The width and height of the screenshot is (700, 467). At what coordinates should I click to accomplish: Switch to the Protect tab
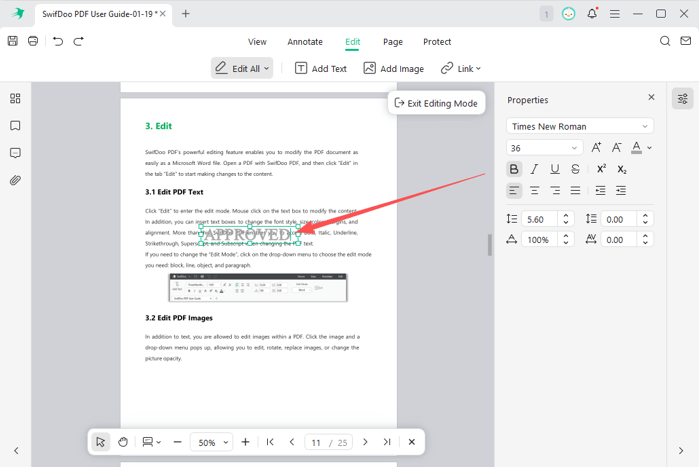[437, 42]
